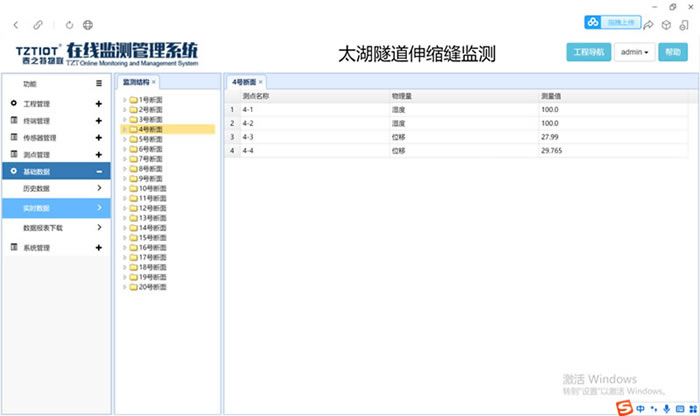
Task: Click the Sogou input method S icon
Action: tap(622, 408)
